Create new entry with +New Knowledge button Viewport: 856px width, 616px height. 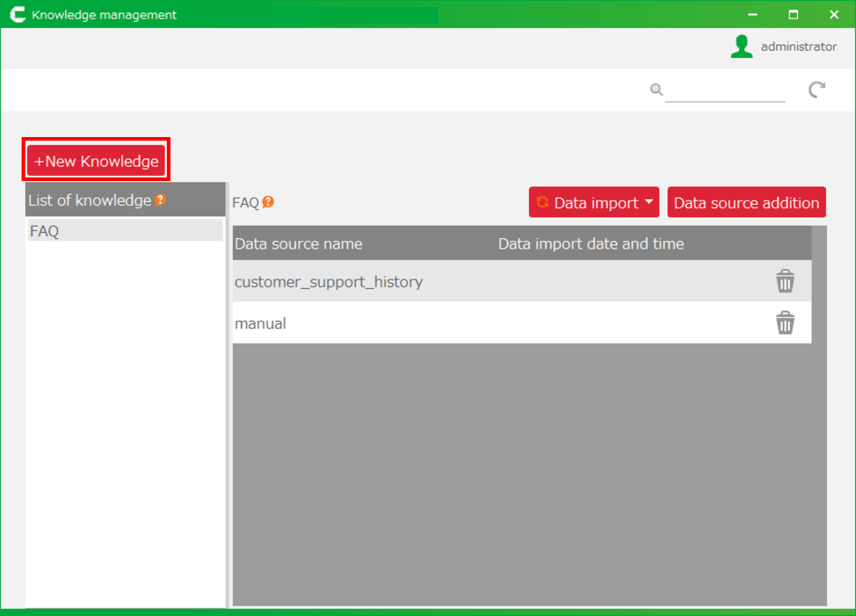click(x=96, y=161)
